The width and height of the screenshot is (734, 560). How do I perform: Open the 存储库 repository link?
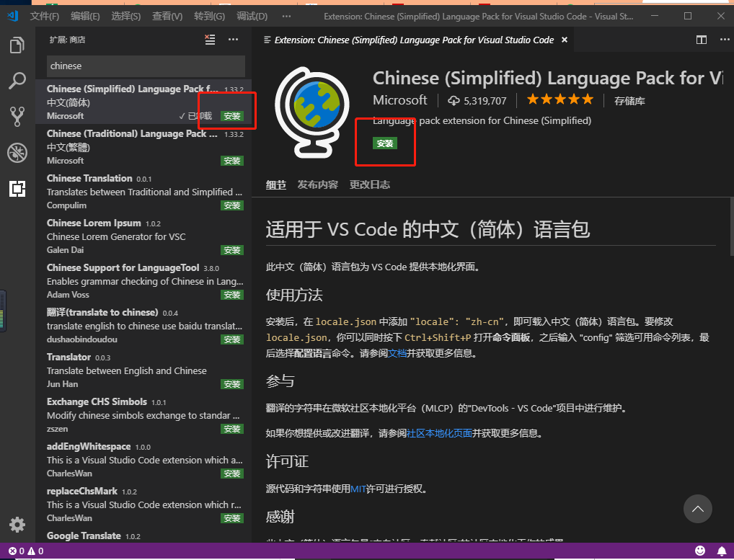coord(629,101)
